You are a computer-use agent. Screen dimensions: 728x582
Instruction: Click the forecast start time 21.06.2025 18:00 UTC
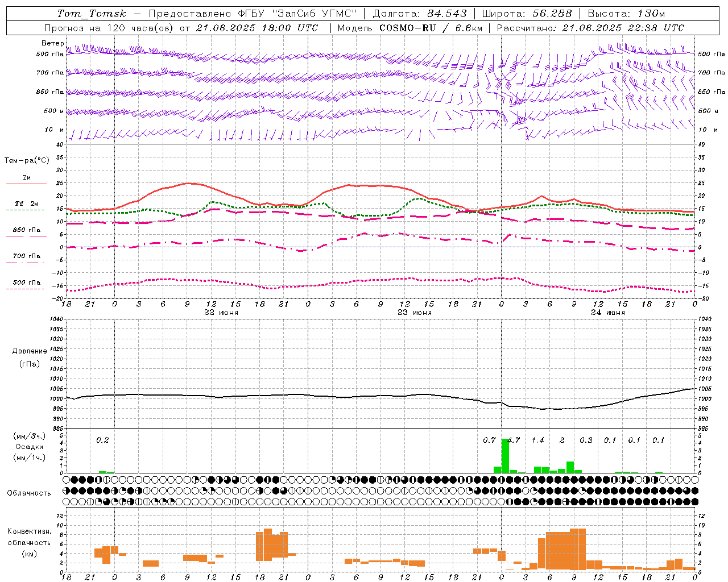[257, 28]
